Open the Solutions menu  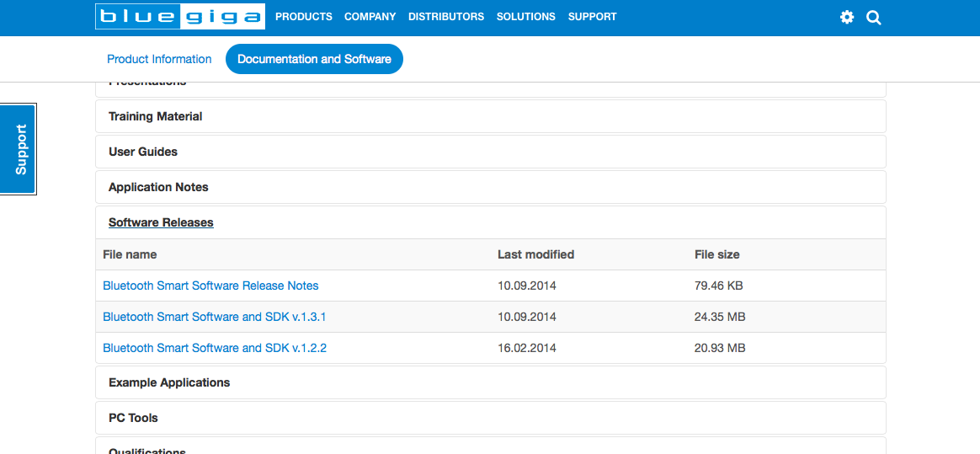pyautogui.click(x=525, y=17)
